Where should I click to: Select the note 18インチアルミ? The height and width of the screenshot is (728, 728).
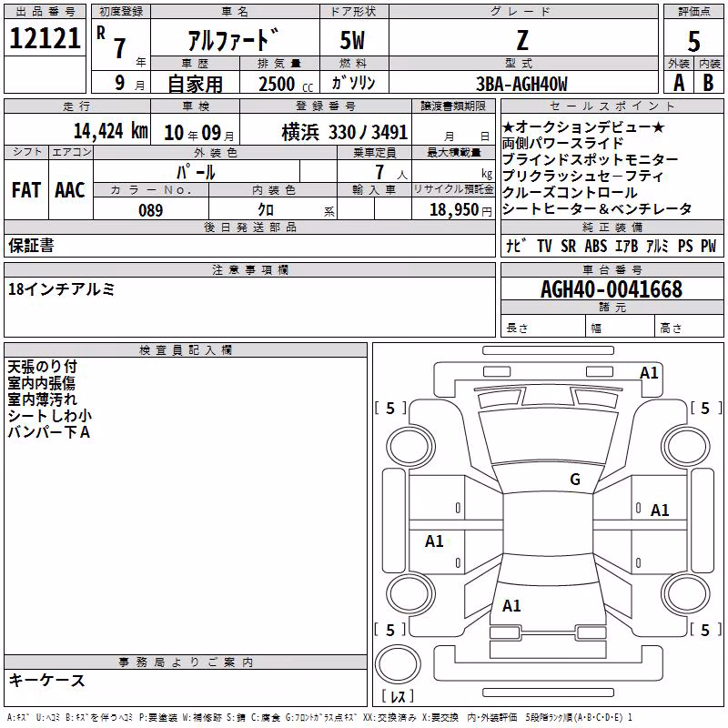click(61, 289)
